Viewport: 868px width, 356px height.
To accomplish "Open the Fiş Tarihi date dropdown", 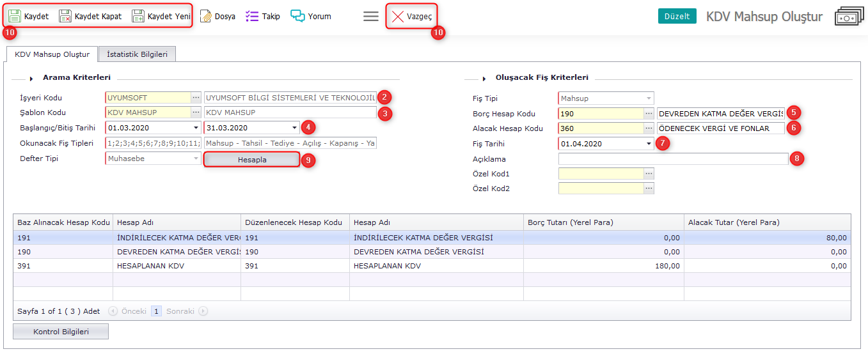I will point(649,144).
